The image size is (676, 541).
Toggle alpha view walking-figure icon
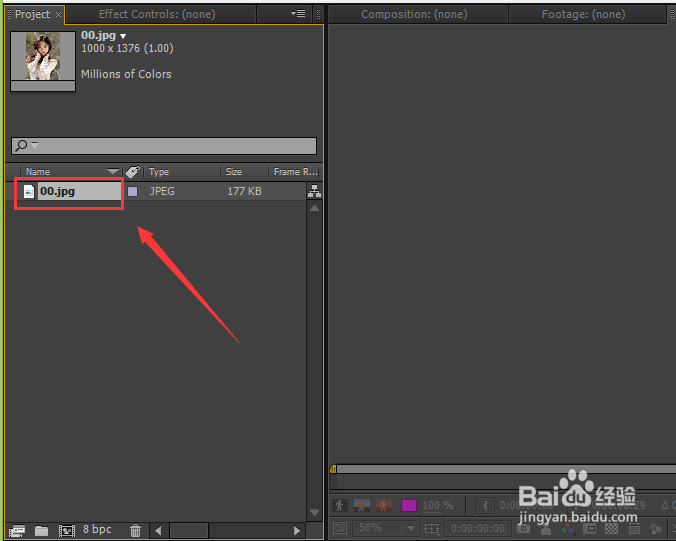point(340,505)
